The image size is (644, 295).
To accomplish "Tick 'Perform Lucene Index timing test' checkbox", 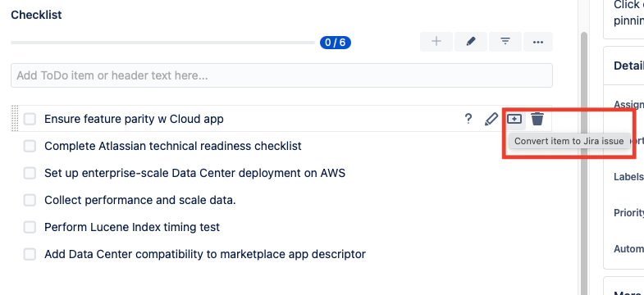I will click(x=30, y=227).
